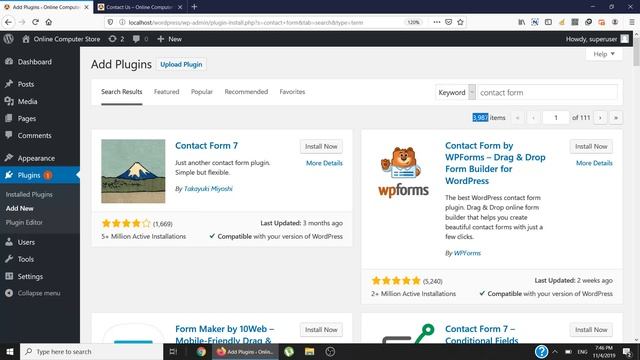Open the Contact Form by WPForms title
The height and width of the screenshot is (360, 640).
pyautogui.click(x=495, y=163)
